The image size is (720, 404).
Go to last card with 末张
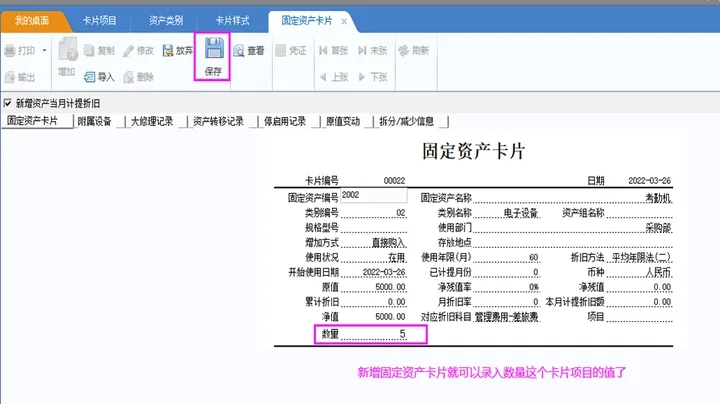(373, 50)
